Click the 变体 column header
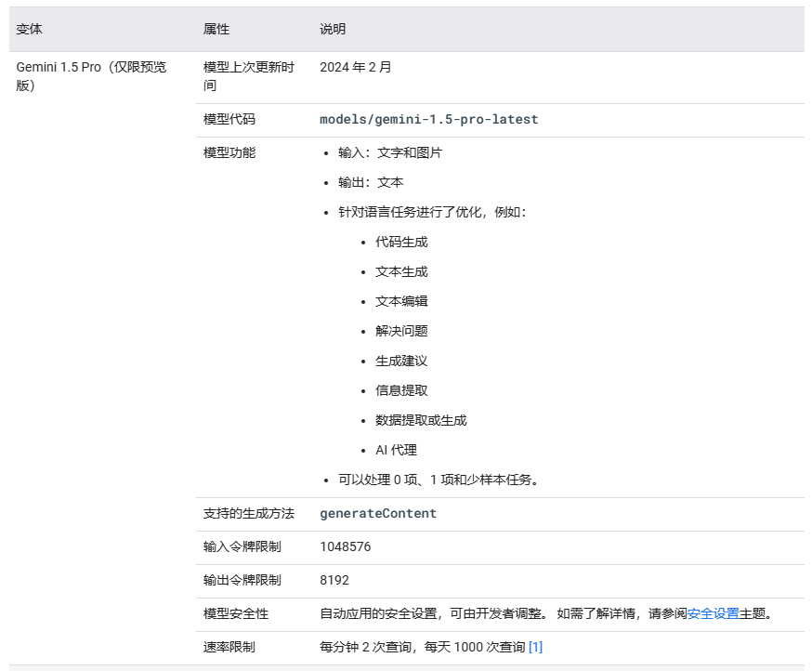 tap(29, 29)
